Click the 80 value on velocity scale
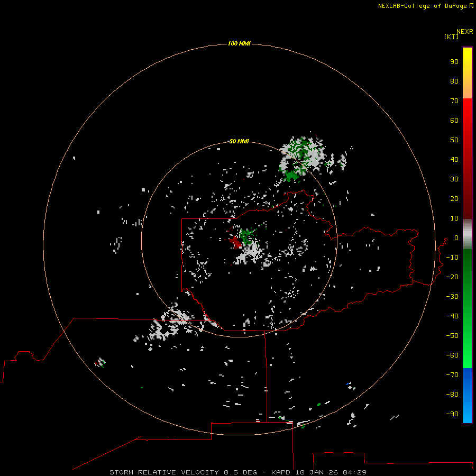The height and width of the screenshot is (476, 476). coord(454,81)
